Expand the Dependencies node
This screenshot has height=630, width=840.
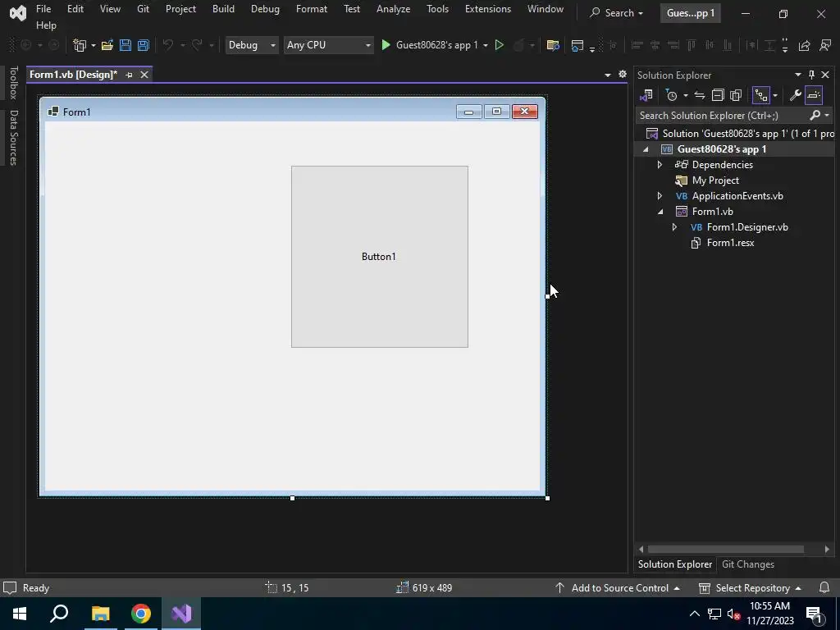coord(660,165)
